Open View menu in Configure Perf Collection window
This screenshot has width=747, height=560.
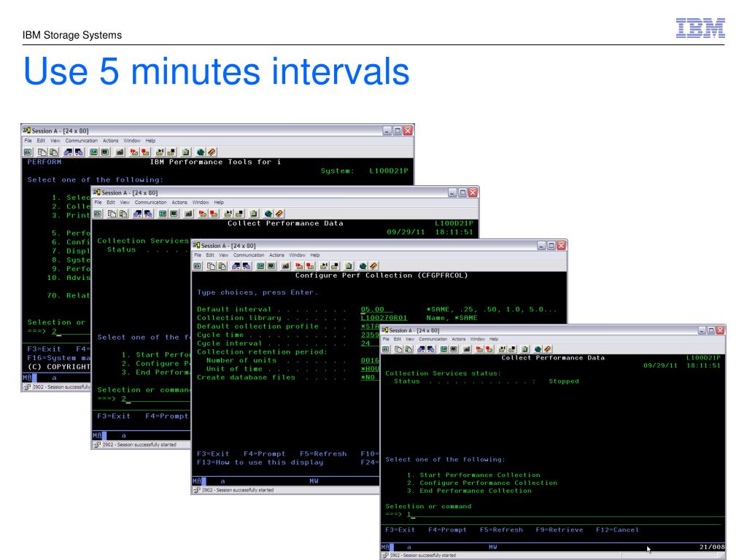[223, 255]
